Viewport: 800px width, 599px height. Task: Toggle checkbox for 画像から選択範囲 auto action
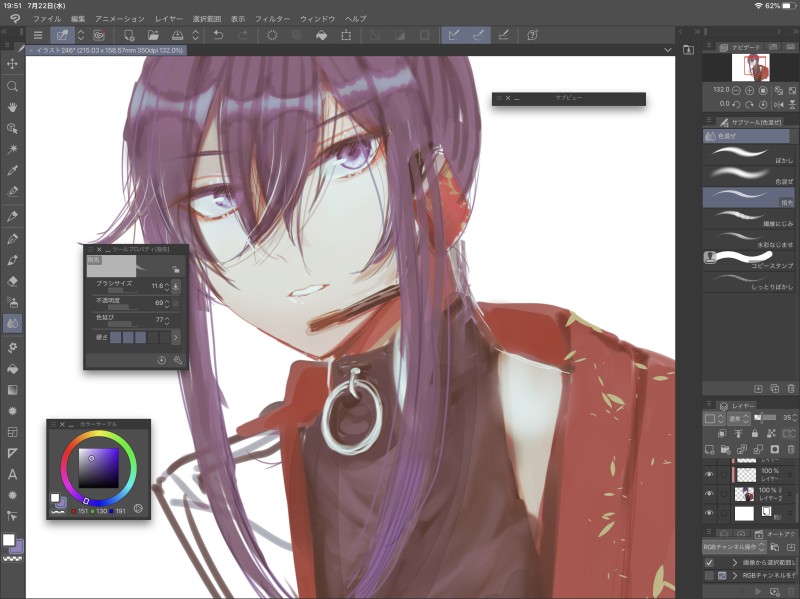coord(709,562)
